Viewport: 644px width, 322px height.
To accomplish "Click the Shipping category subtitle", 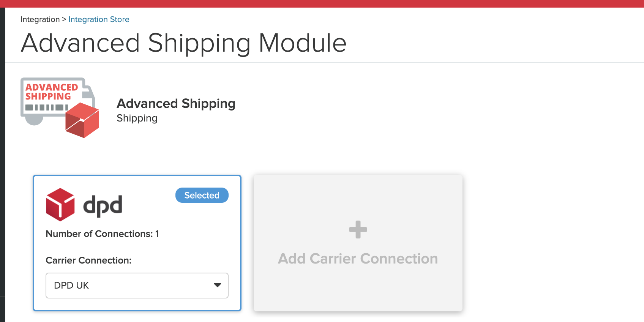I will (137, 118).
